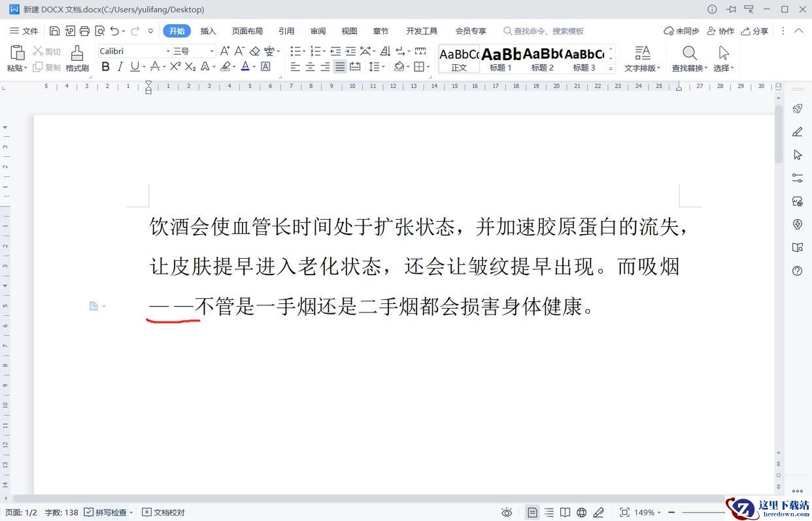
Task: Toggle eye protection mode icon in status bar
Action: (x=507, y=513)
